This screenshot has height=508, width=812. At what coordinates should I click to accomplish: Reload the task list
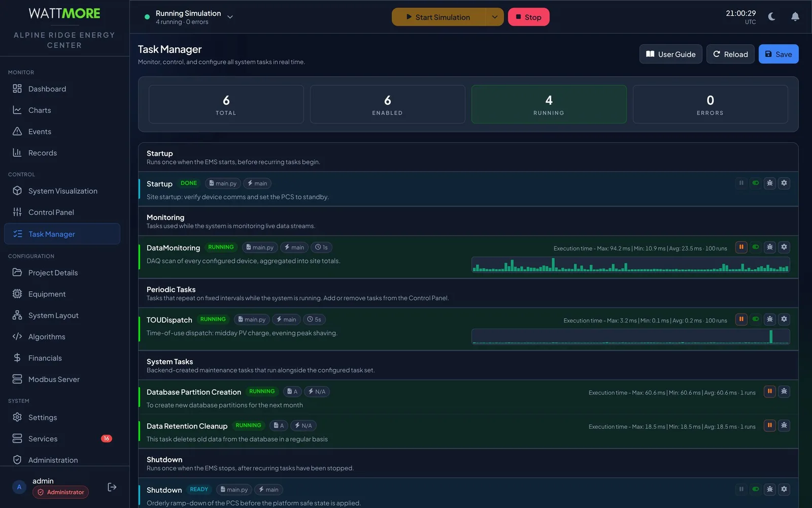(x=730, y=54)
